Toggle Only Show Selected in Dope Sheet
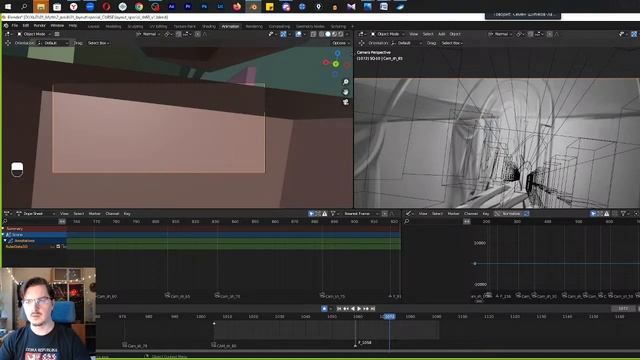This screenshot has height=360, width=640. click(311, 213)
